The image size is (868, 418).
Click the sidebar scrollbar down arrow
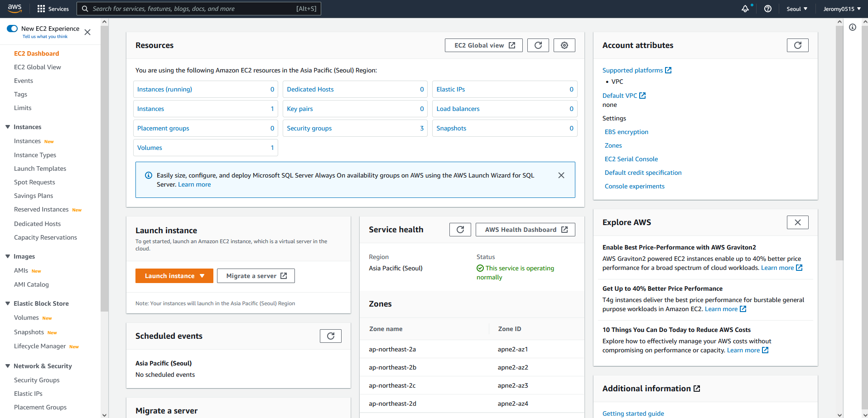pyautogui.click(x=105, y=414)
